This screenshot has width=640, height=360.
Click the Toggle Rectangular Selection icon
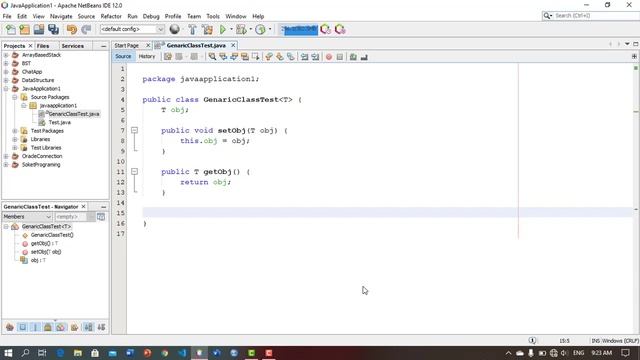tap(256, 57)
